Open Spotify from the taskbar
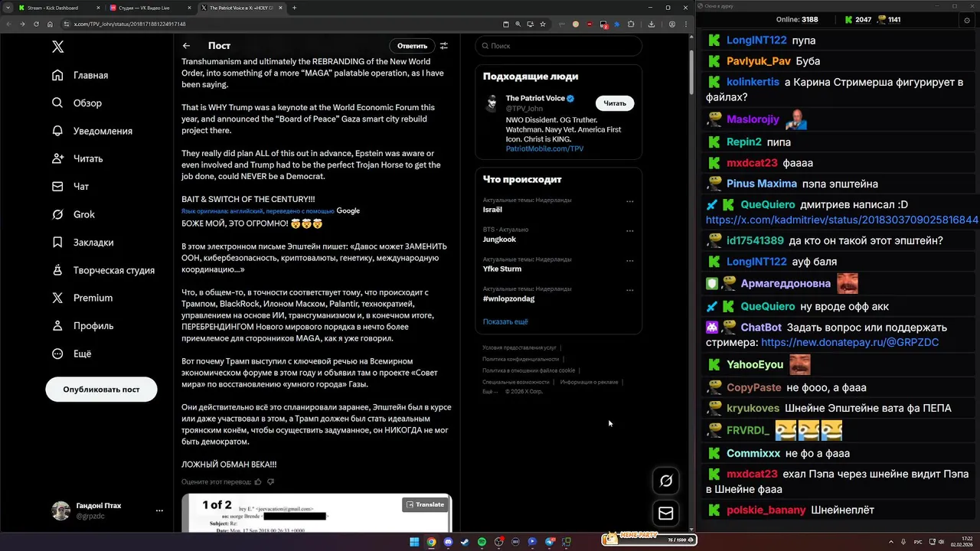The height and width of the screenshot is (551, 980). 482,542
